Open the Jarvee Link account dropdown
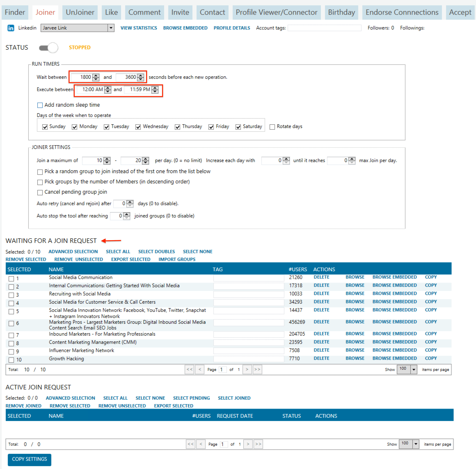The height and width of the screenshot is (469, 476). 111,28
